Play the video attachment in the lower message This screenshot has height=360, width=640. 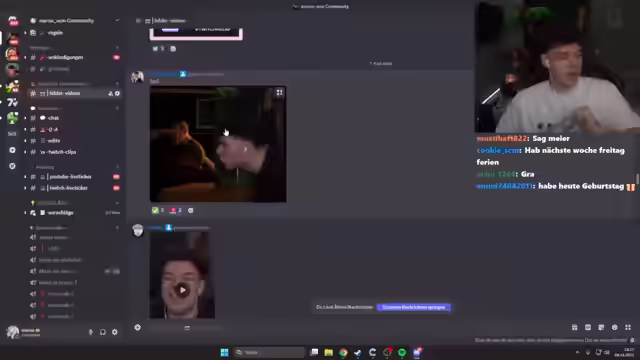click(182, 290)
